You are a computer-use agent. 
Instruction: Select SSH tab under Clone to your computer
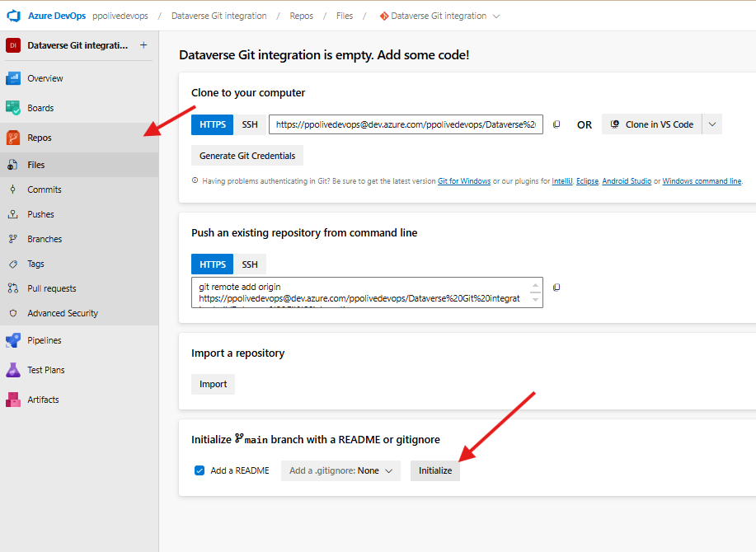pos(250,124)
